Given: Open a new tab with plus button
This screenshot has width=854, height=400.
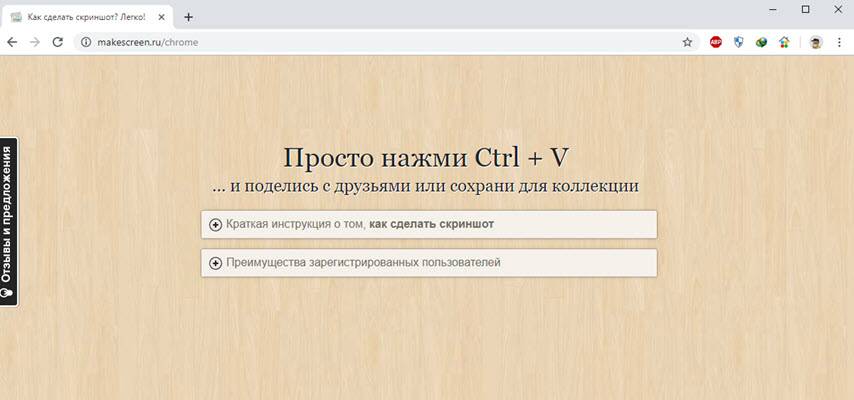Looking at the screenshot, I should tap(188, 17).
